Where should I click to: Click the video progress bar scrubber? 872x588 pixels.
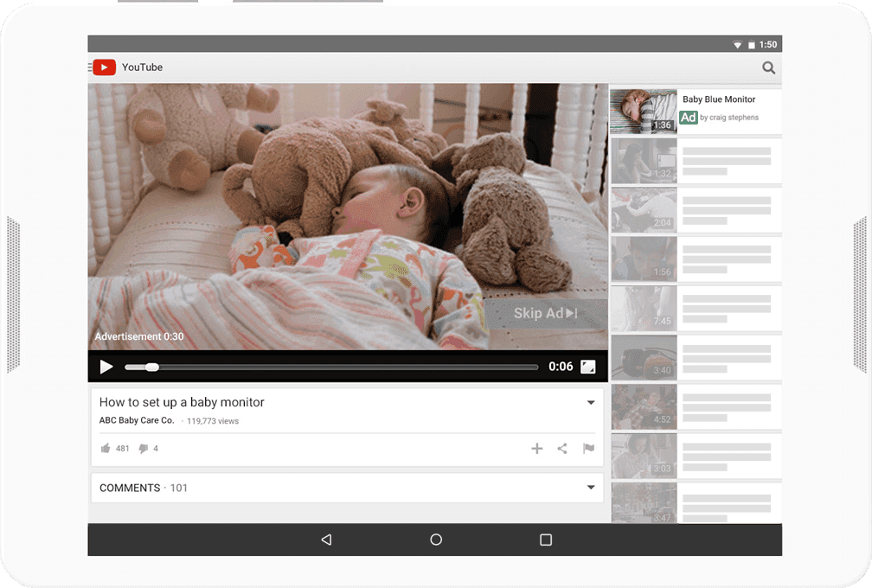coord(152,367)
